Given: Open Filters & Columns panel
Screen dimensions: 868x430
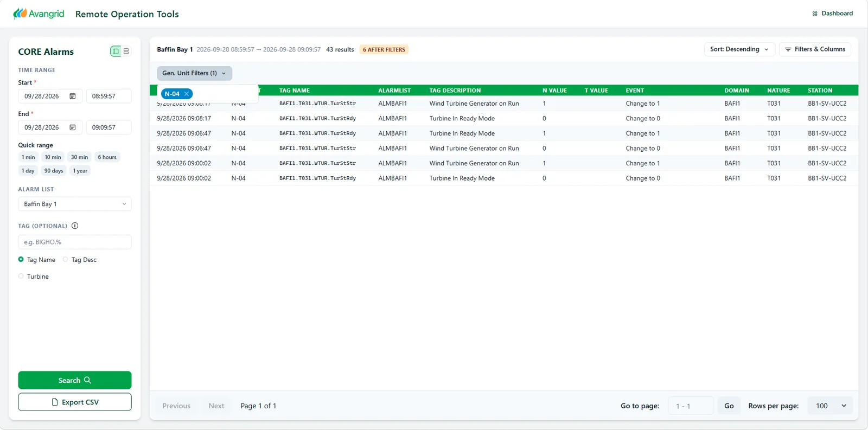Looking at the screenshot, I should (x=815, y=49).
